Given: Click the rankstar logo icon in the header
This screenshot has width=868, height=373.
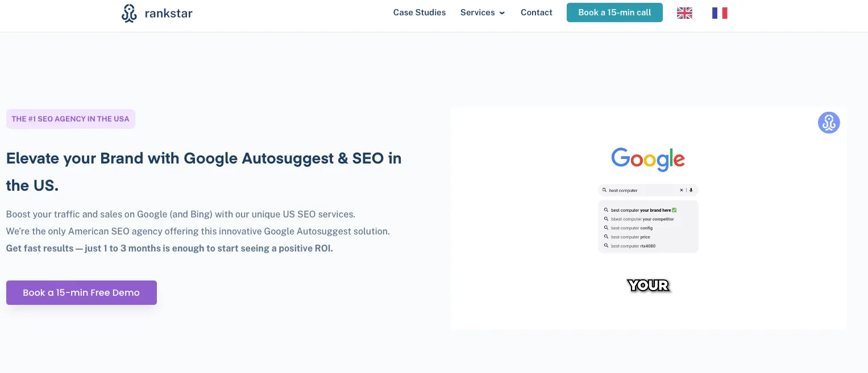Looking at the screenshot, I should [129, 12].
